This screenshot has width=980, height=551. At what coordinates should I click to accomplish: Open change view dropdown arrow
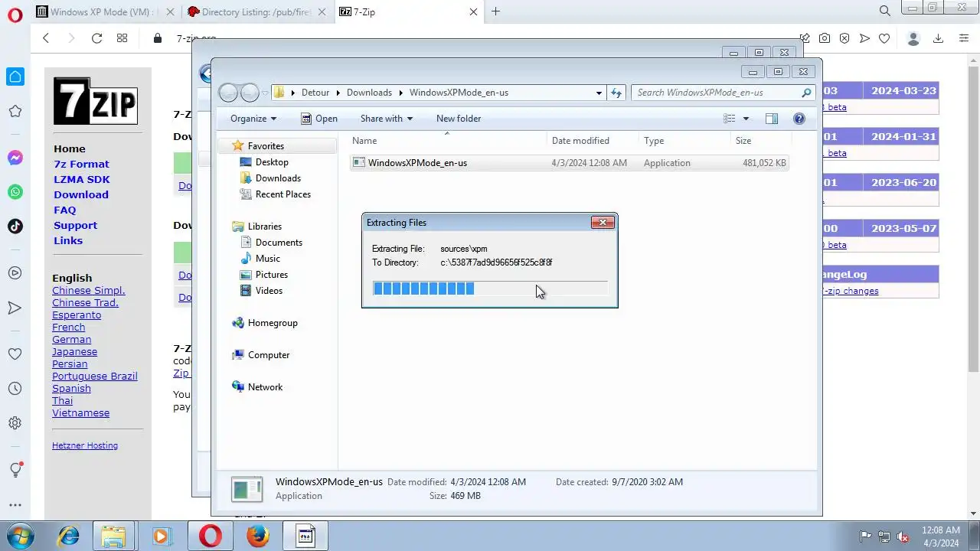pyautogui.click(x=746, y=119)
